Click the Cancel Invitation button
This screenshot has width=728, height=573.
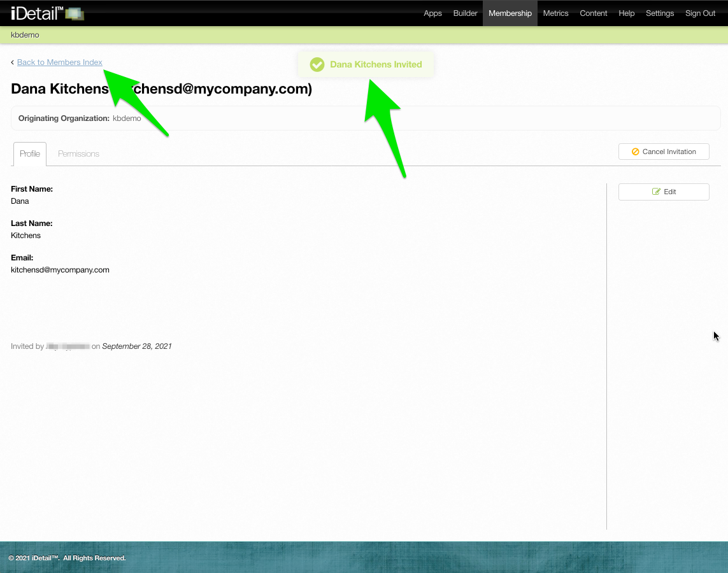(x=664, y=152)
